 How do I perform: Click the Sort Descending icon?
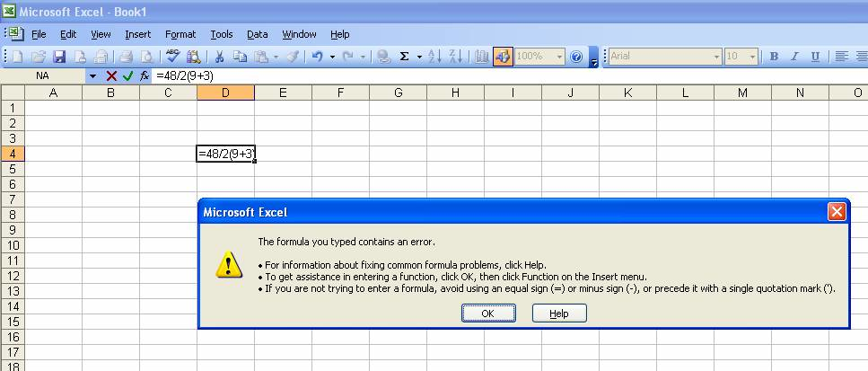(456, 57)
